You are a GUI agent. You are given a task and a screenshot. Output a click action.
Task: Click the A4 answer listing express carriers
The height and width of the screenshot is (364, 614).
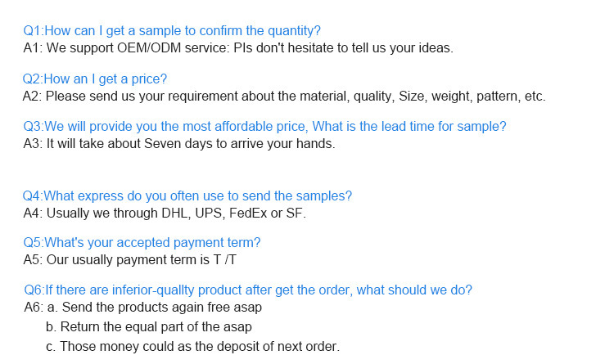[165, 213]
